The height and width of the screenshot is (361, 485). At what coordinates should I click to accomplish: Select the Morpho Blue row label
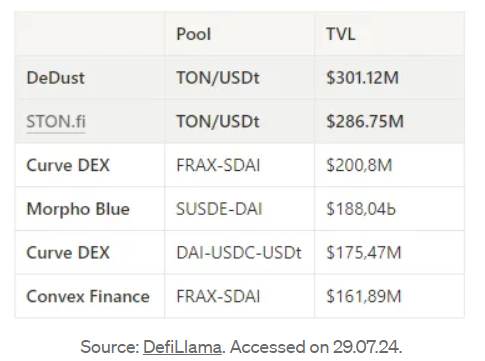click(78, 209)
